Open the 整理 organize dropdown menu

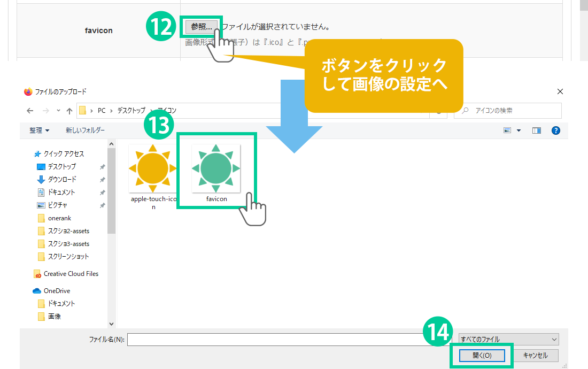[x=40, y=130]
